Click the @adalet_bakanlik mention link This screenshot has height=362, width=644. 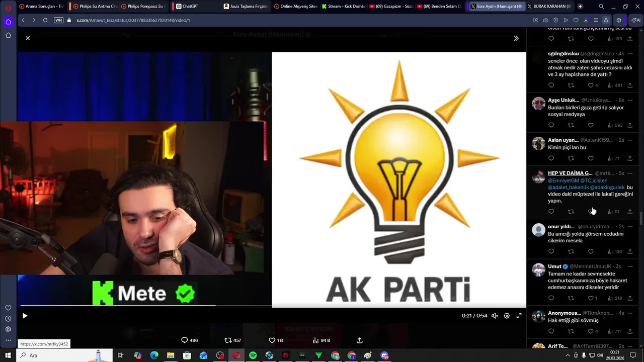(568, 188)
